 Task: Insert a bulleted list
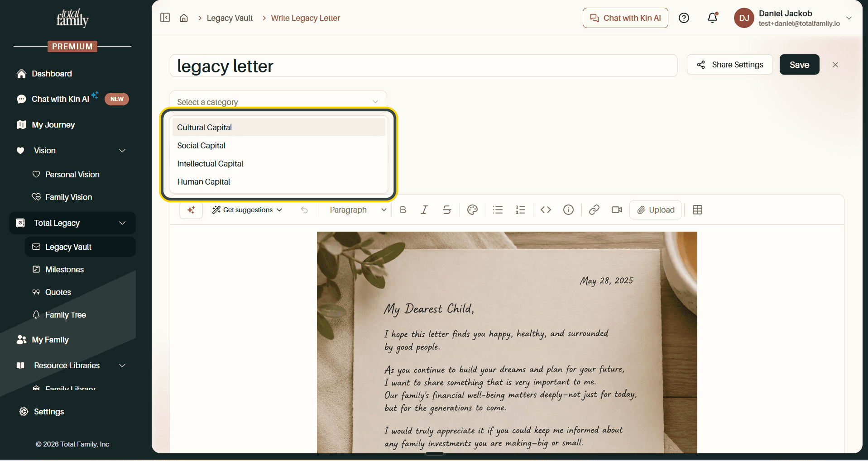tap(498, 210)
